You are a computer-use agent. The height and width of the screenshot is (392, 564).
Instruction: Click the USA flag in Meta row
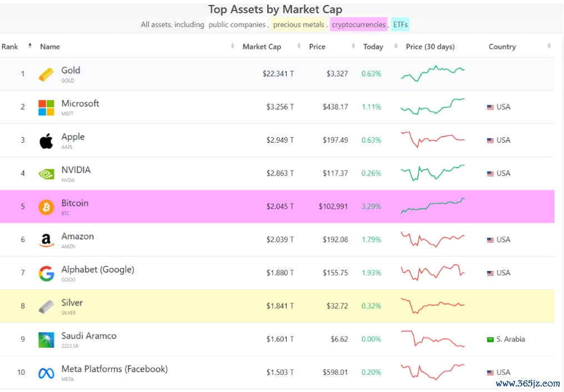point(490,373)
